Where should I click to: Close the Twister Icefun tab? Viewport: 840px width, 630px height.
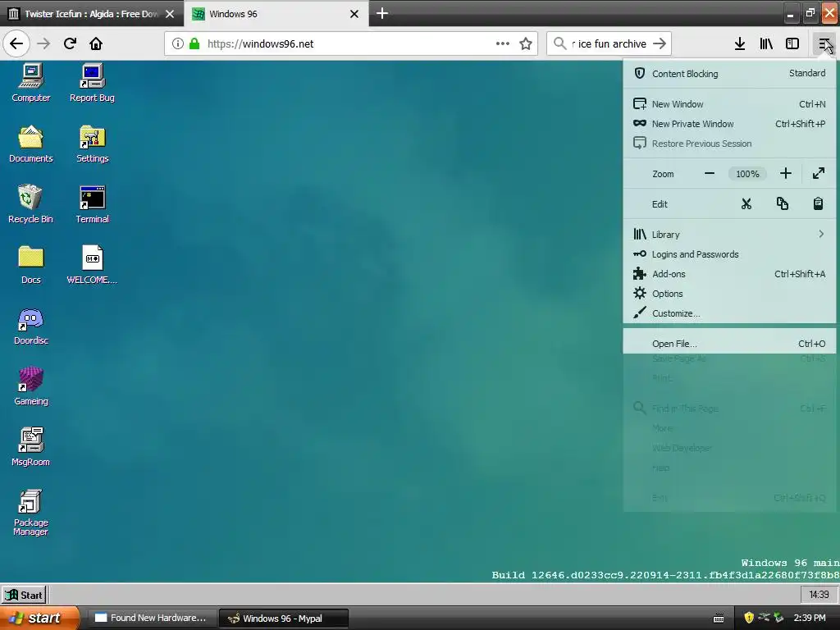[170, 14]
